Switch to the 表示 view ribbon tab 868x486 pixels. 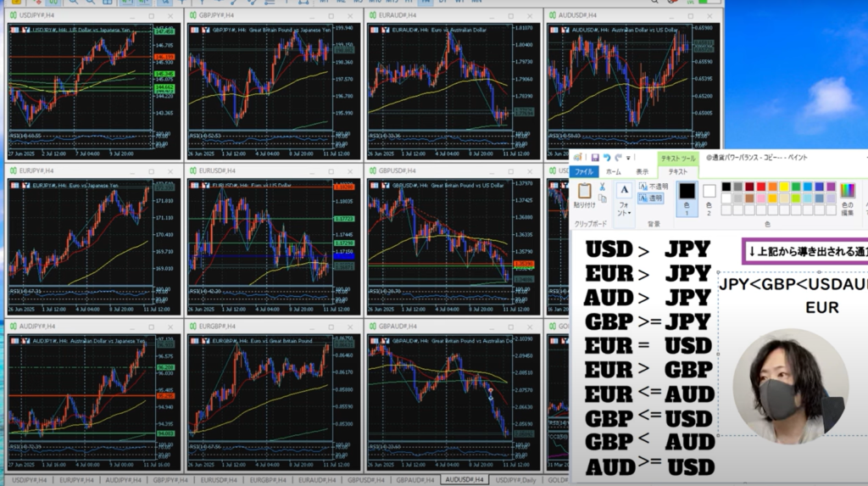643,172
